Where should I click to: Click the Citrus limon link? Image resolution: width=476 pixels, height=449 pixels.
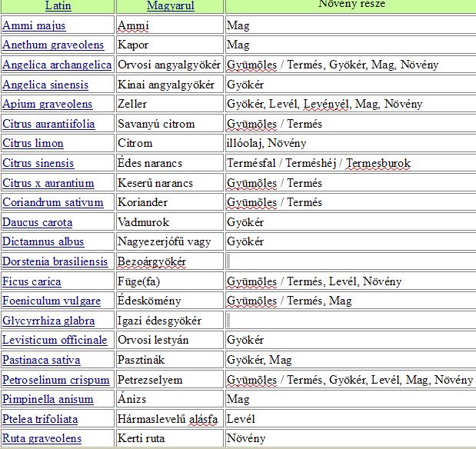(x=33, y=143)
